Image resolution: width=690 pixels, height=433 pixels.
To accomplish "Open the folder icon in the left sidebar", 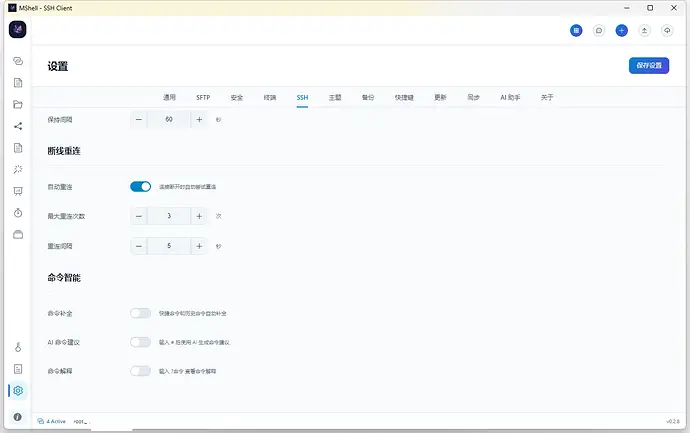I will click(x=18, y=104).
